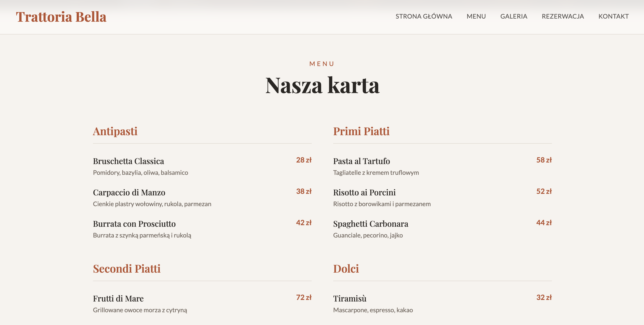Select the Tiramisù dessert item
Image resolution: width=644 pixels, height=325 pixels.
click(x=350, y=299)
